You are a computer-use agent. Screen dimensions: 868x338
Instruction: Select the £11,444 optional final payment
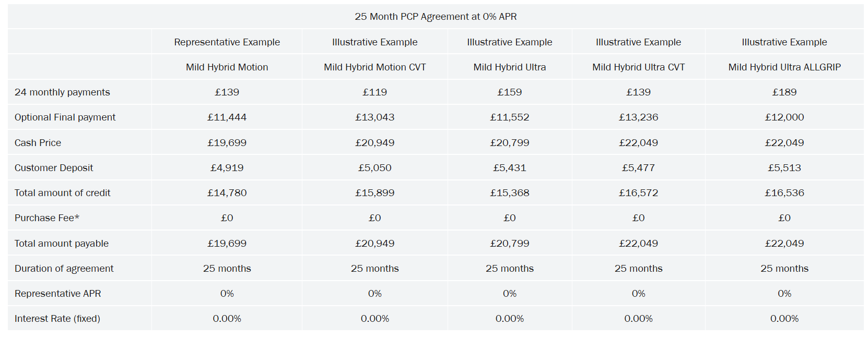pyautogui.click(x=227, y=117)
